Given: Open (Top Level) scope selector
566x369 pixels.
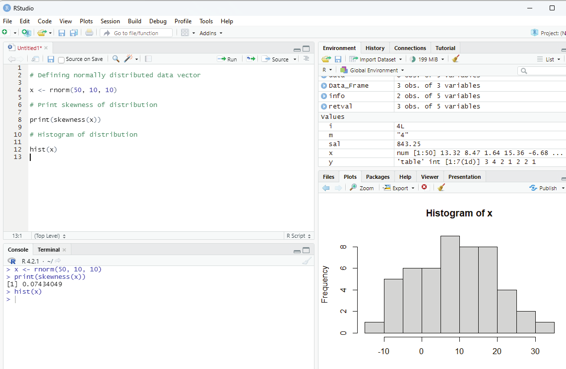Looking at the screenshot, I should [50, 236].
